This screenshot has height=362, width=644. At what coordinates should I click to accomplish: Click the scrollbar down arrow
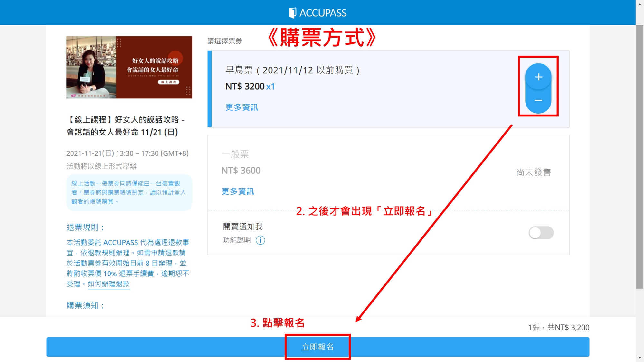click(639, 358)
